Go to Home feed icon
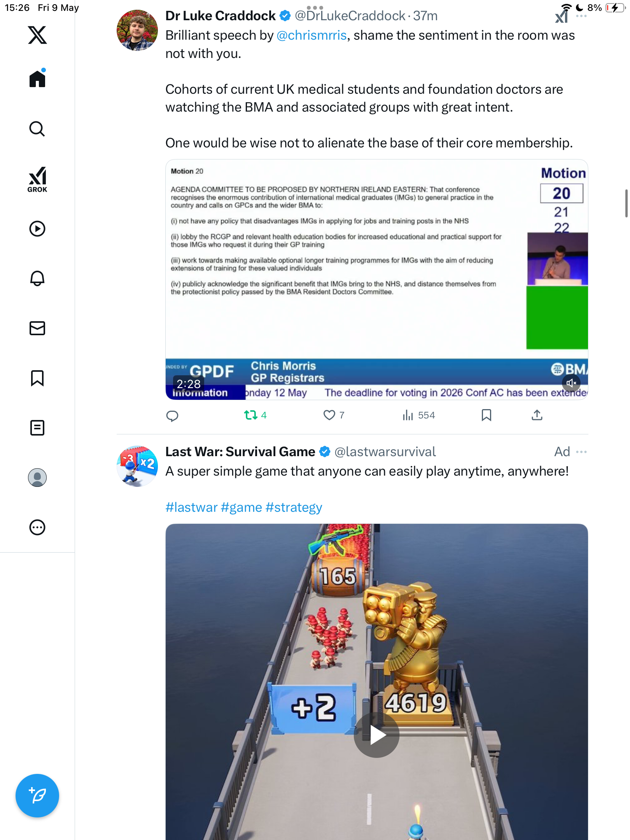 (37, 78)
